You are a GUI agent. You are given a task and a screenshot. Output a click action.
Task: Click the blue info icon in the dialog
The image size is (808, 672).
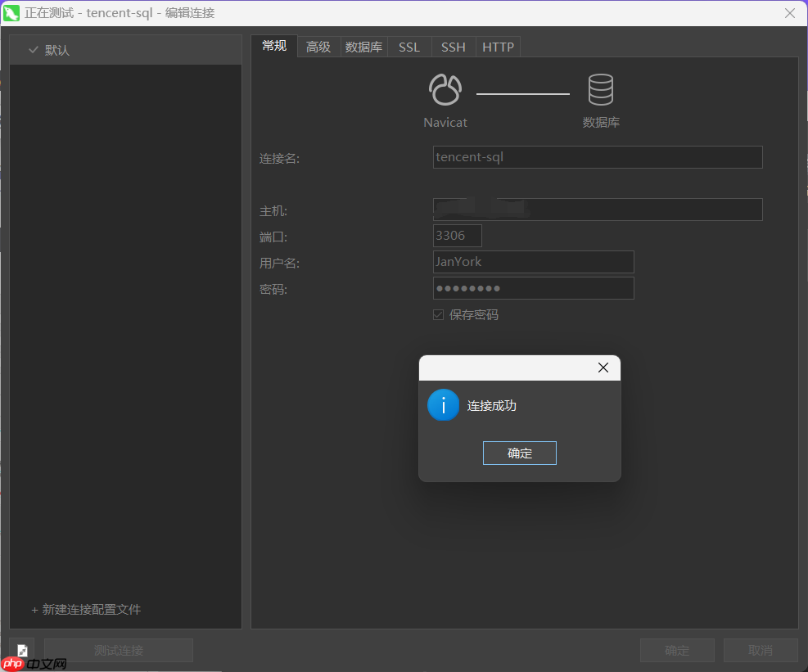point(443,405)
